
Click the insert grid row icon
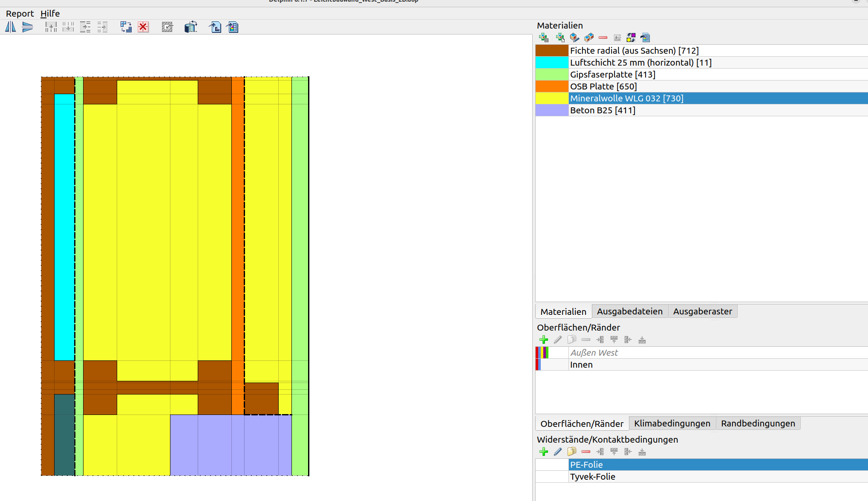point(51,27)
